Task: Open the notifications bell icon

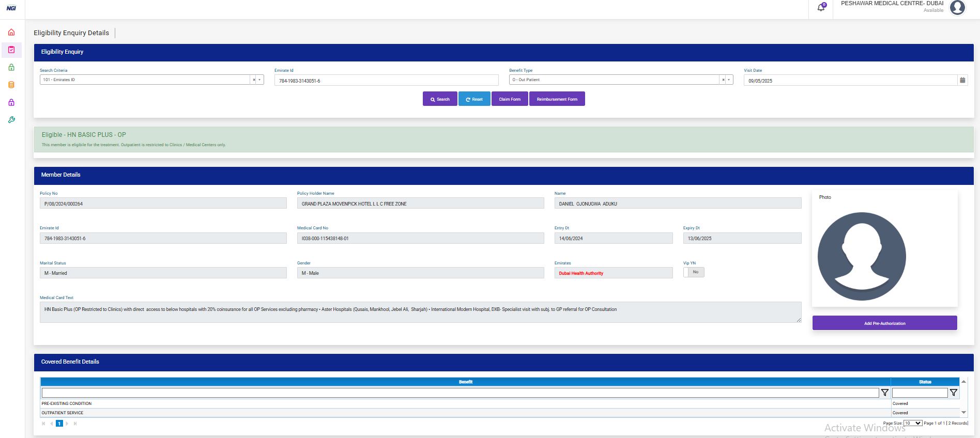Action: 821,8
